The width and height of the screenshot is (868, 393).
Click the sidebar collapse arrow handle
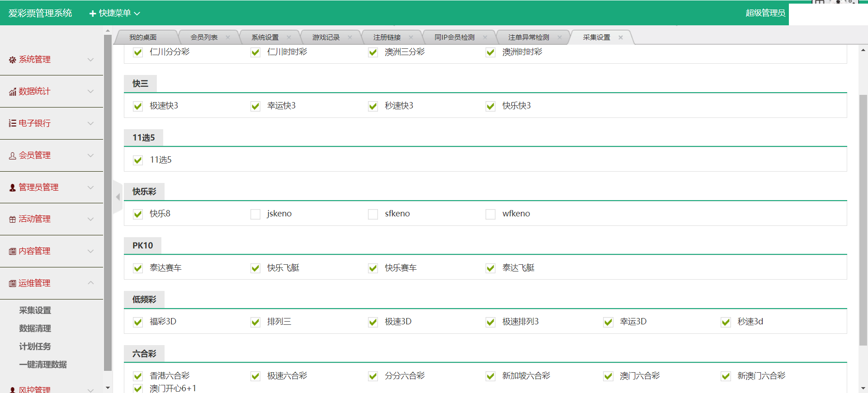(x=118, y=197)
